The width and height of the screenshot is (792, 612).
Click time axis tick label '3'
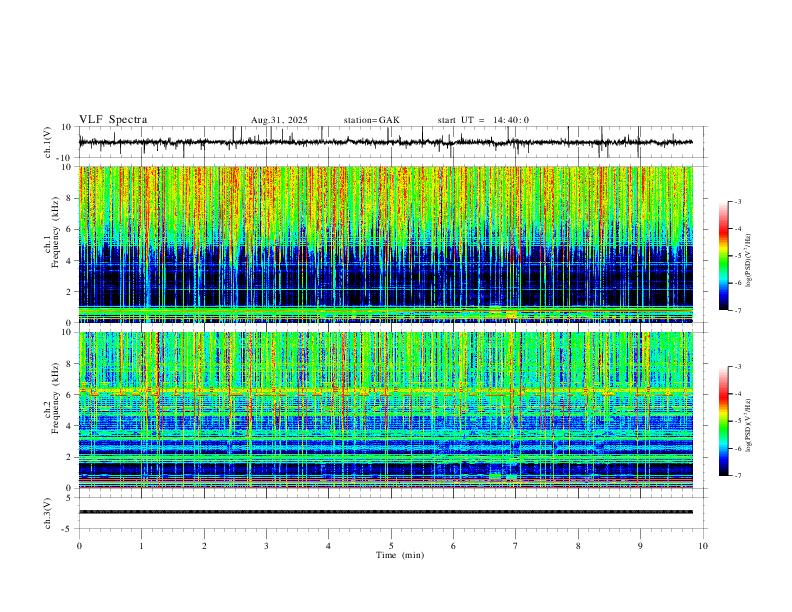pyautogui.click(x=266, y=546)
